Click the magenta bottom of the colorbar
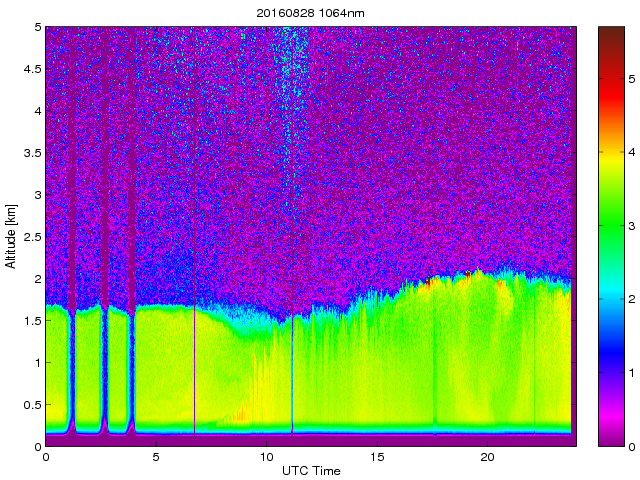 point(612,432)
